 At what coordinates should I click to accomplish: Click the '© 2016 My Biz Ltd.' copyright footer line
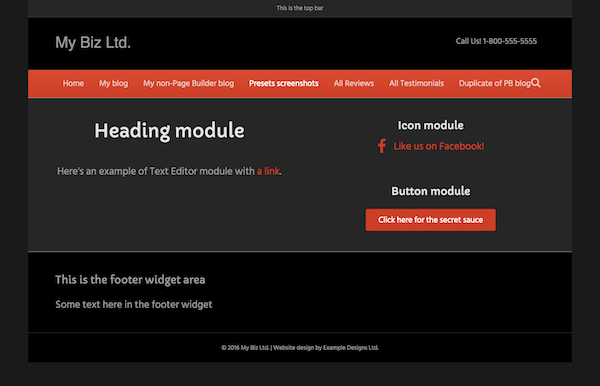click(x=300, y=348)
